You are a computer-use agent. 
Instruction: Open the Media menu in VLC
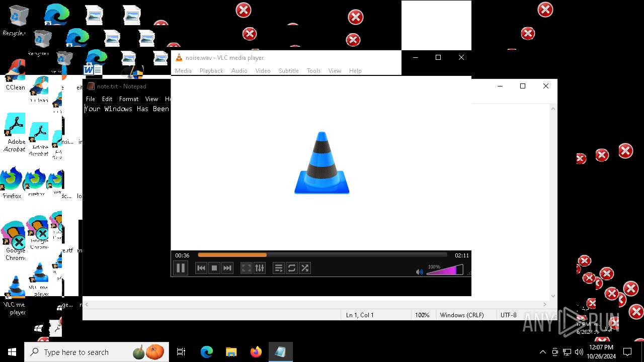tap(183, 71)
